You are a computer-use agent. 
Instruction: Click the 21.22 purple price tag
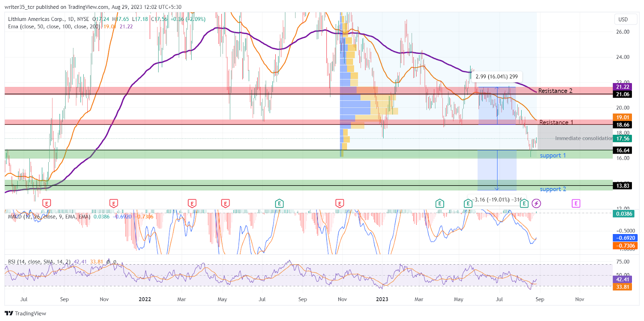(622, 87)
